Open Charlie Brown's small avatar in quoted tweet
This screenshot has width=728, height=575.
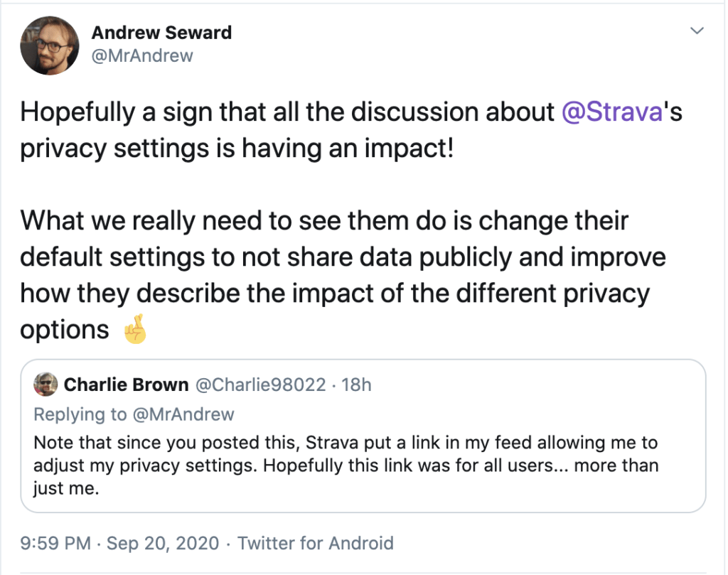click(x=45, y=385)
